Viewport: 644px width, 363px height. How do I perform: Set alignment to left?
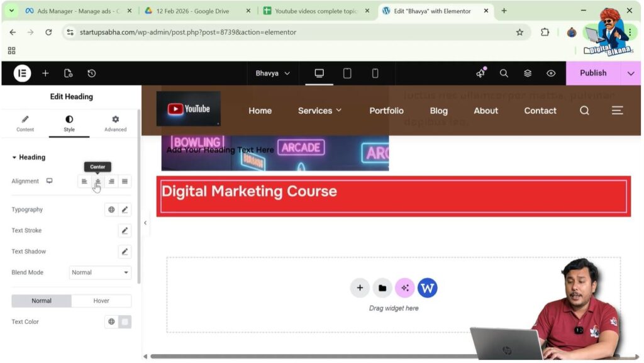pos(84,181)
